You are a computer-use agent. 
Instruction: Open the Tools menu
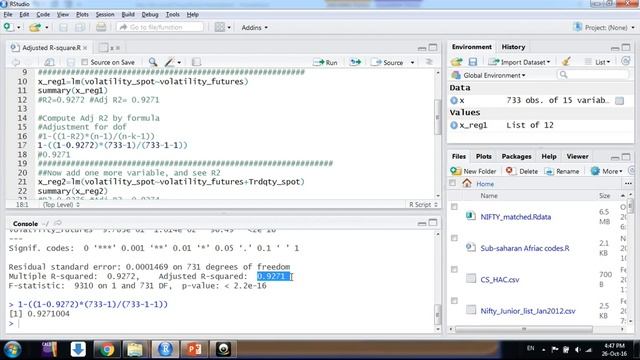point(172,14)
